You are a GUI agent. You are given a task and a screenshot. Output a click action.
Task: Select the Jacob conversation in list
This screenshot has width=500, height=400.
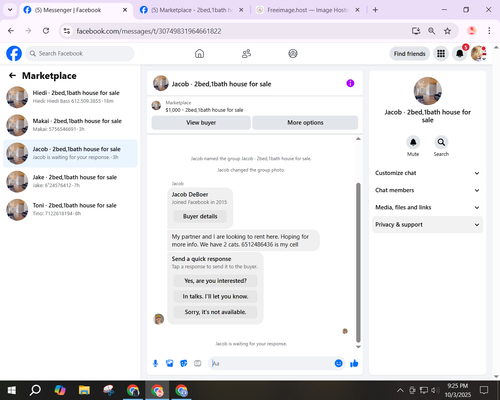point(70,153)
